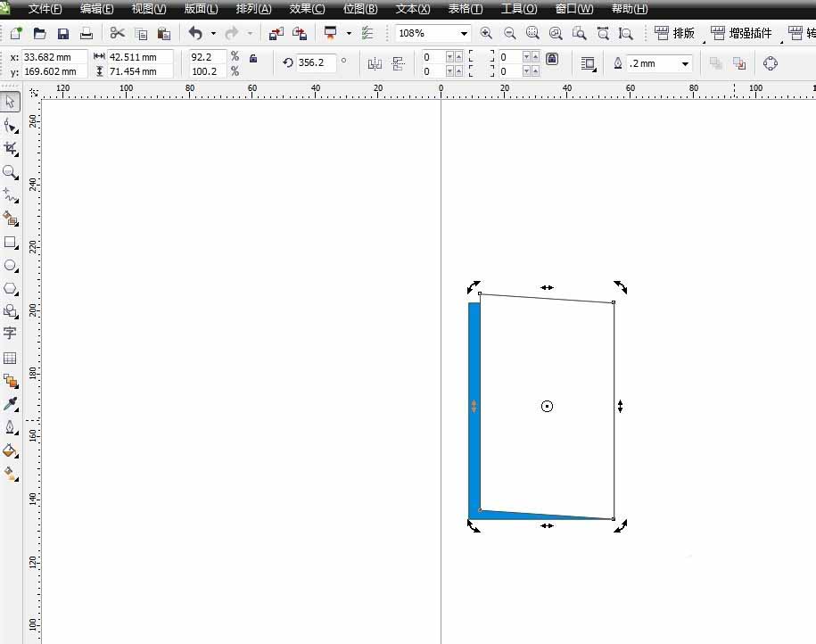
Task: Open the 效果(C) menu
Action: pos(307,9)
